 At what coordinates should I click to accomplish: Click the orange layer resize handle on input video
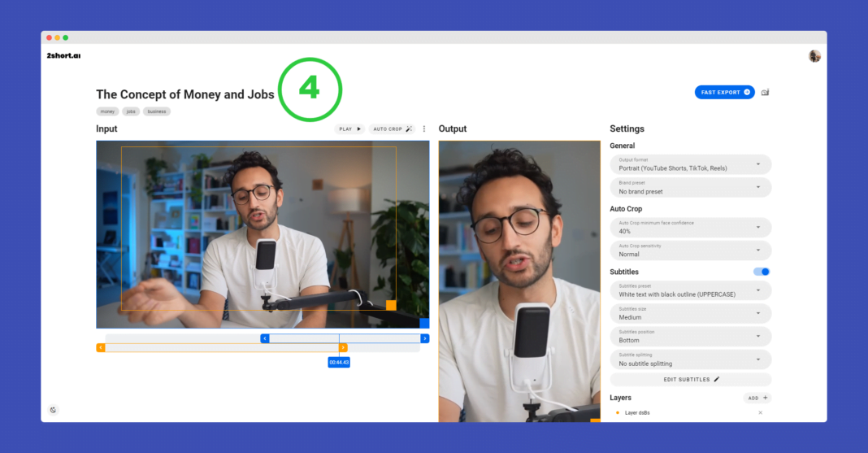pos(391,305)
